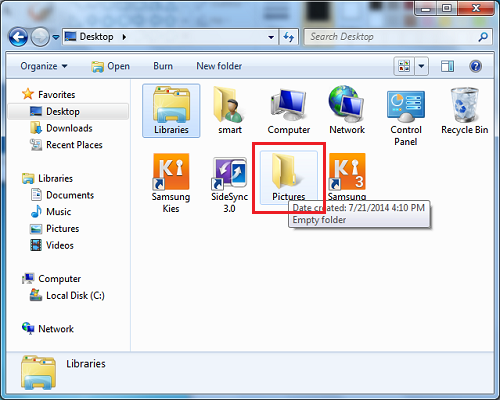The width and height of the screenshot is (501, 401).
Task: Click the Pictures folder on the desktop
Action: [x=288, y=177]
